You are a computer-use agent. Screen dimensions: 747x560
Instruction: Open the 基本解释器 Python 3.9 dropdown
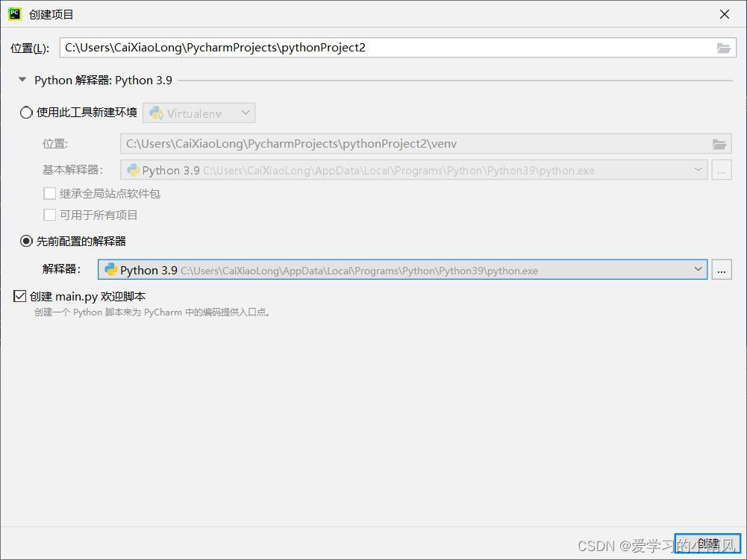(x=413, y=170)
